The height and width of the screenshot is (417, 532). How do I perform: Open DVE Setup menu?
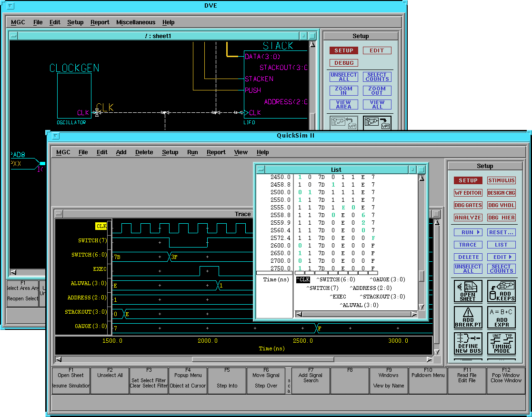[x=75, y=22]
